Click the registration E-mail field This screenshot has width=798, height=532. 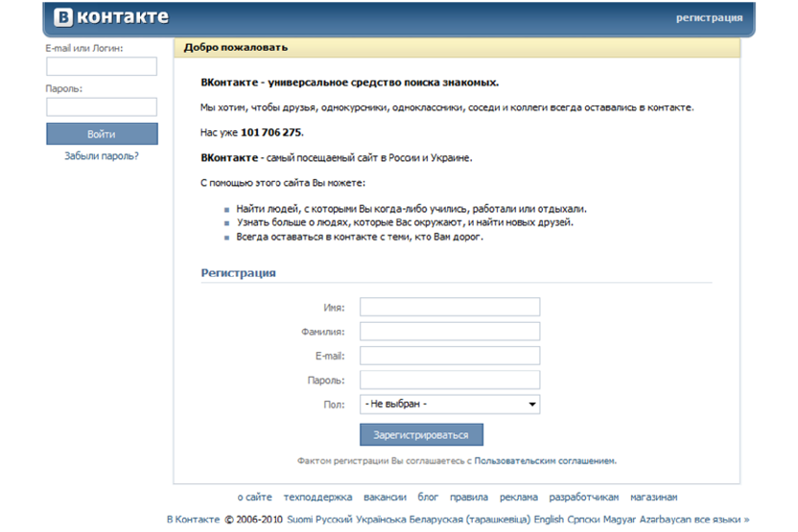coord(450,356)
